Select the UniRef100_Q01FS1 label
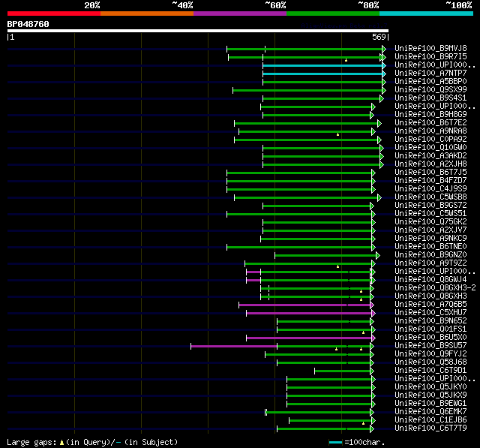Viewport: 480px width, 448px height. tap(430, 329)
